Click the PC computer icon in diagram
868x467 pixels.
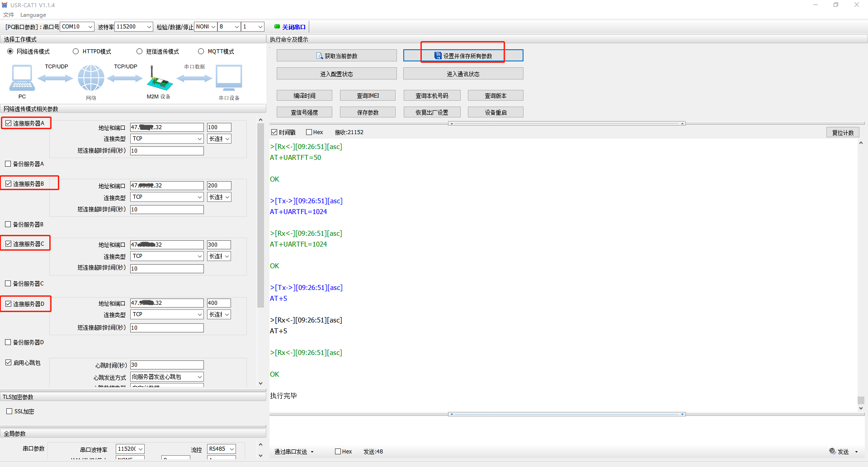point(22,78)
